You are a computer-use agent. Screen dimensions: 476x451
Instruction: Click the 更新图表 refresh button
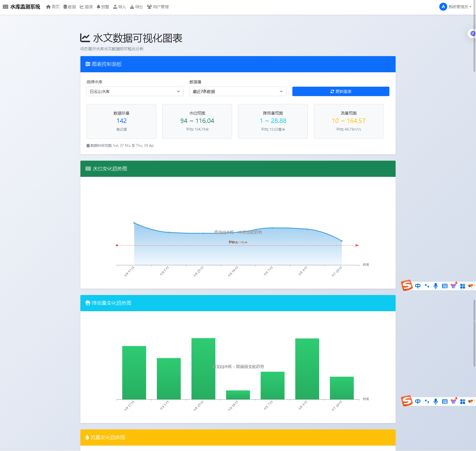[x=340, y=91]
